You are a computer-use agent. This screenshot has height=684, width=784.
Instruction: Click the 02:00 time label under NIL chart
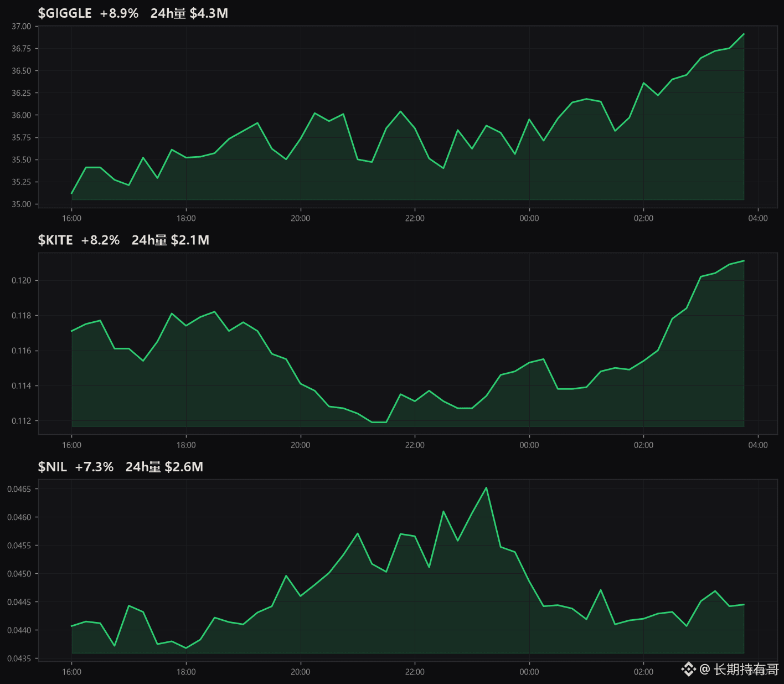[x=643, y=672]
